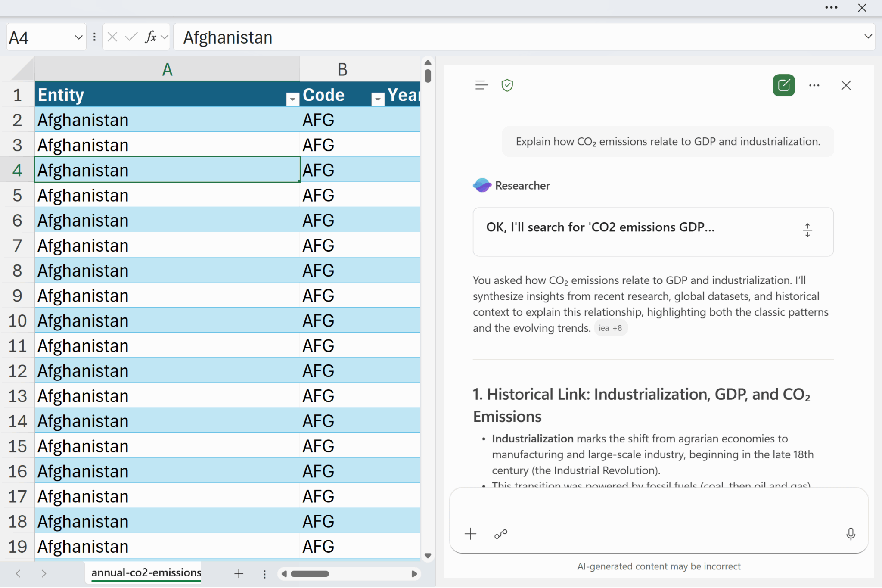Screen dimensions: 882x588
Task: Select column B header
Action: pyautogui.click(x=342, y=69)
